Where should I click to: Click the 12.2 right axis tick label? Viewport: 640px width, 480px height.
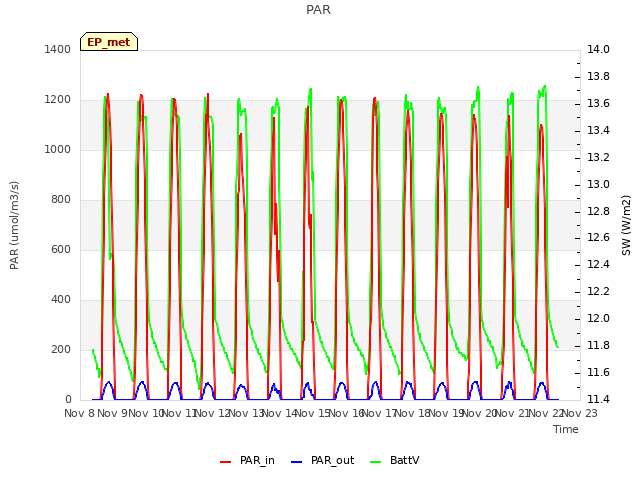598,291
